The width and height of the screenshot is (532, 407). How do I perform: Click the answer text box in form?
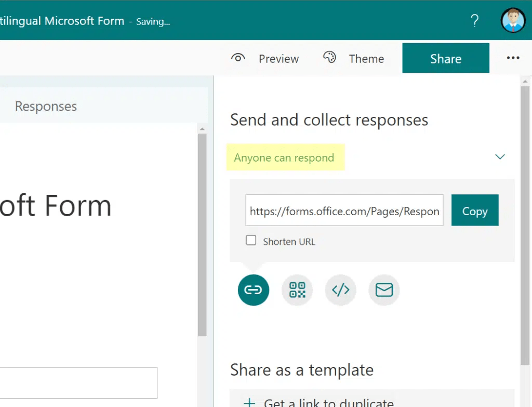tap(78, 383)
